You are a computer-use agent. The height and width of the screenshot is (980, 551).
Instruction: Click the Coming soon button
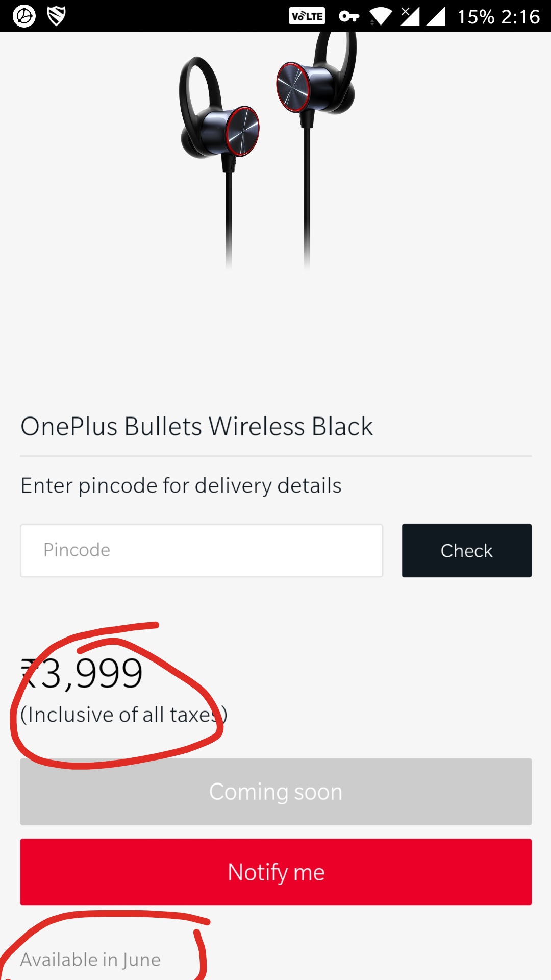(x=276, y=792)
